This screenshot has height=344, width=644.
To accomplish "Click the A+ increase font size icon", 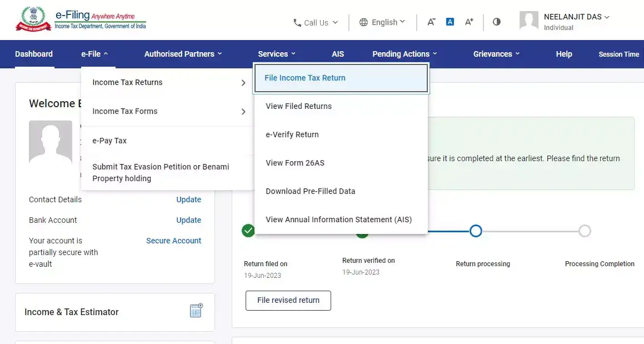I will [x=469, y=22].
